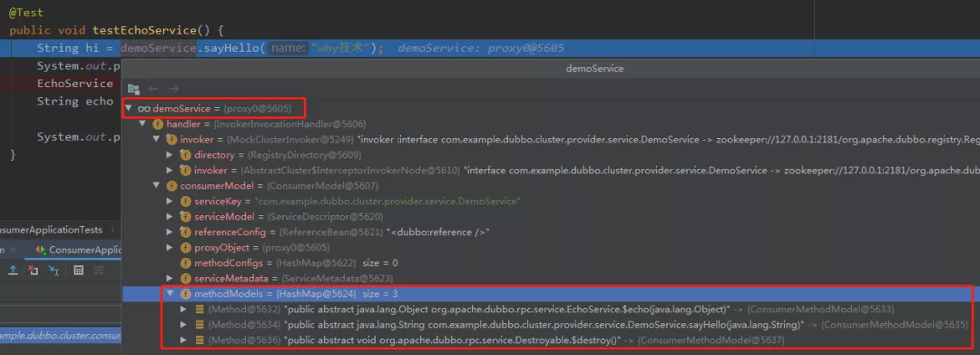
Task: Click the Drop Frame debugger icon
Action: pos(34,270)
